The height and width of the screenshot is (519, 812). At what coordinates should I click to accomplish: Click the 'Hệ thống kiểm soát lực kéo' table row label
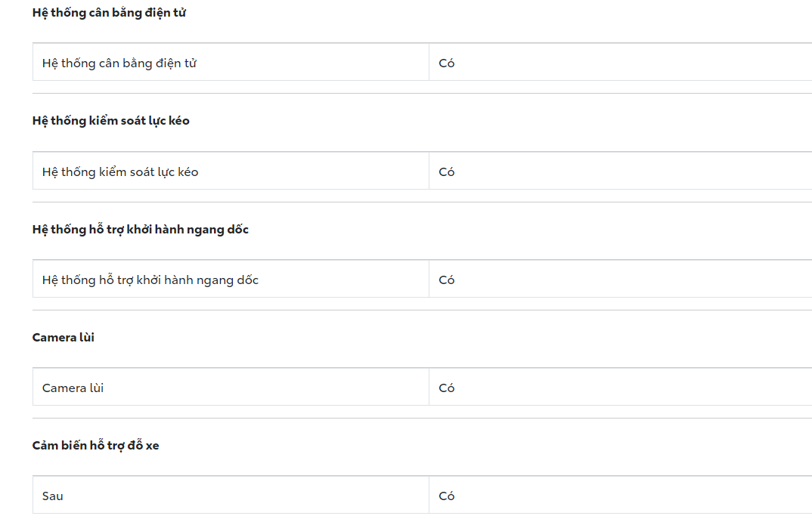coord(120,172)
